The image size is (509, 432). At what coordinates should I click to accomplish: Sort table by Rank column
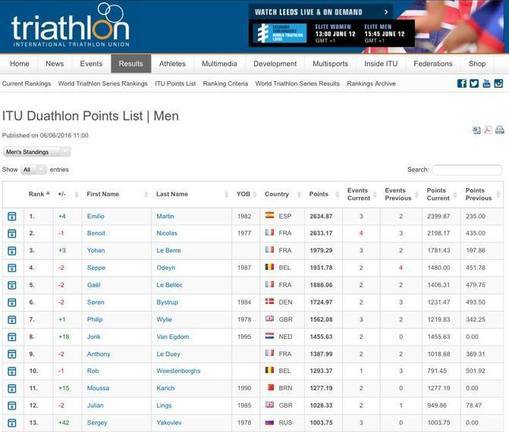(39, 194)
